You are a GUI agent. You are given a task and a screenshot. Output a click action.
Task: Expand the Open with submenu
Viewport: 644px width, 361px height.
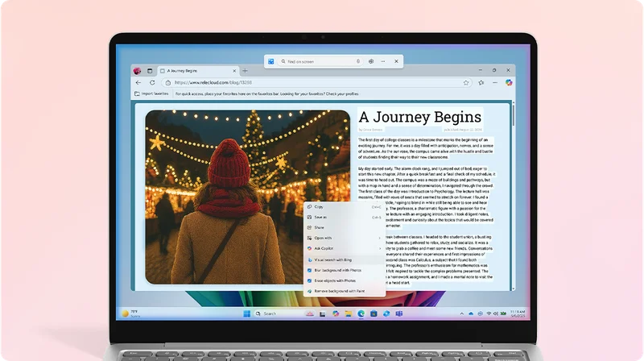[345, 238]
